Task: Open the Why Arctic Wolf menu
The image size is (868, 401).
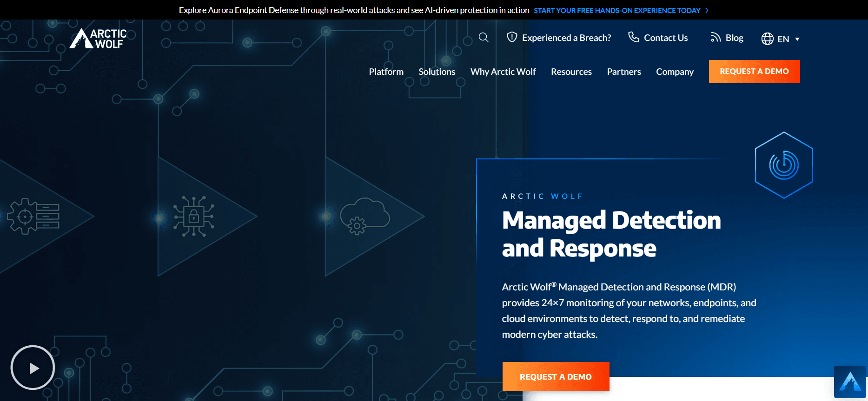Action: tap(503, 72)
